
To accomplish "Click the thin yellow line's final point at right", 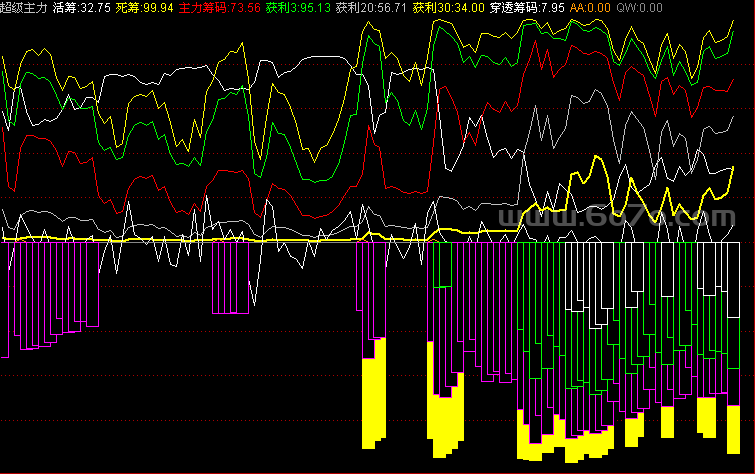I will point(733,21).
